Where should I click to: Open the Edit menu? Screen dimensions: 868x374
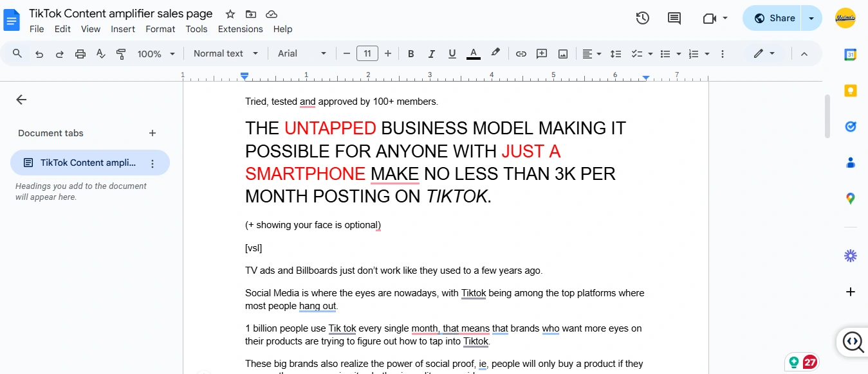62,29
